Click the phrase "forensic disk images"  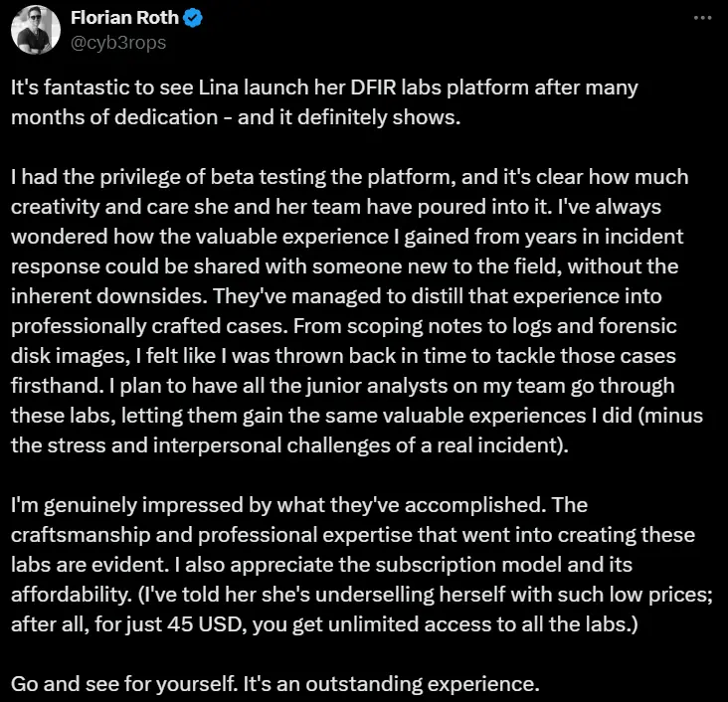click(x=343, y=341)
